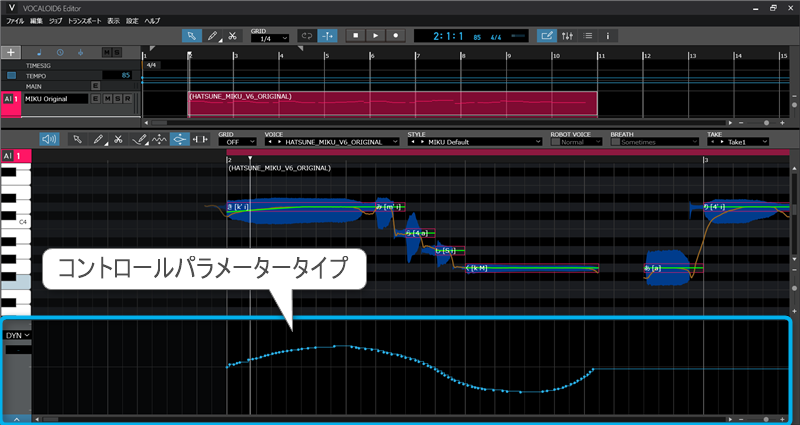Screen dimensions: 800x425
Task: Open the mixer panel
Action: tap(567, 36)
